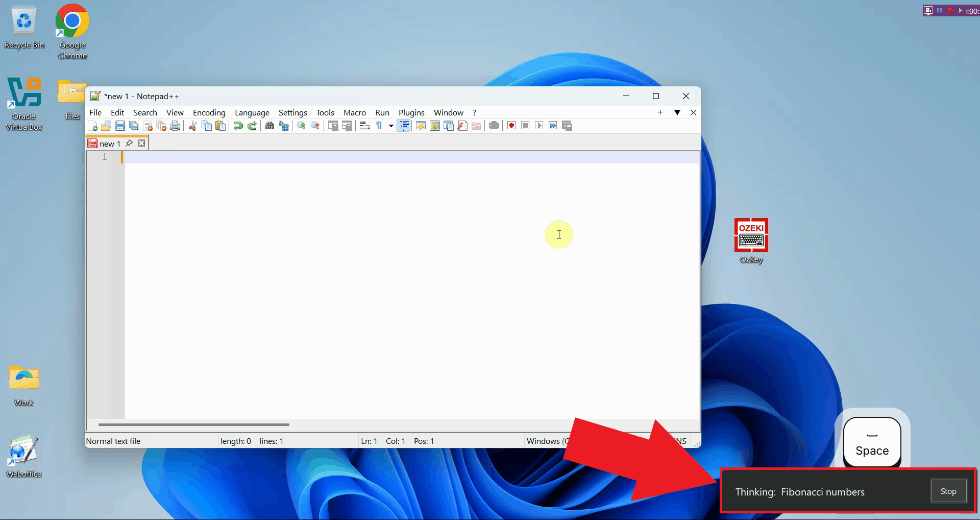Toggle word wrap in the toolbar
980x520 pixels.
[x=364, y=126]
